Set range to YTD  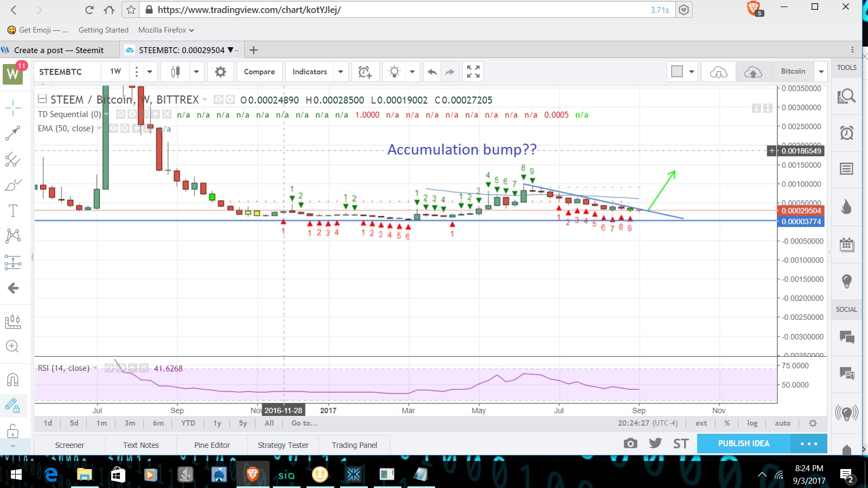[x=188, y=423]
